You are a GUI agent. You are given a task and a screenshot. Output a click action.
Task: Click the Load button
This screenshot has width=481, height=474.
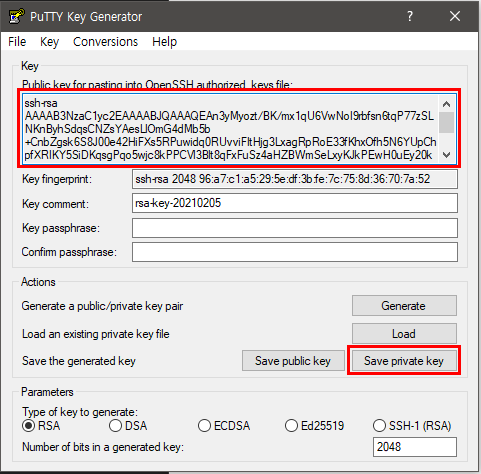404,334
